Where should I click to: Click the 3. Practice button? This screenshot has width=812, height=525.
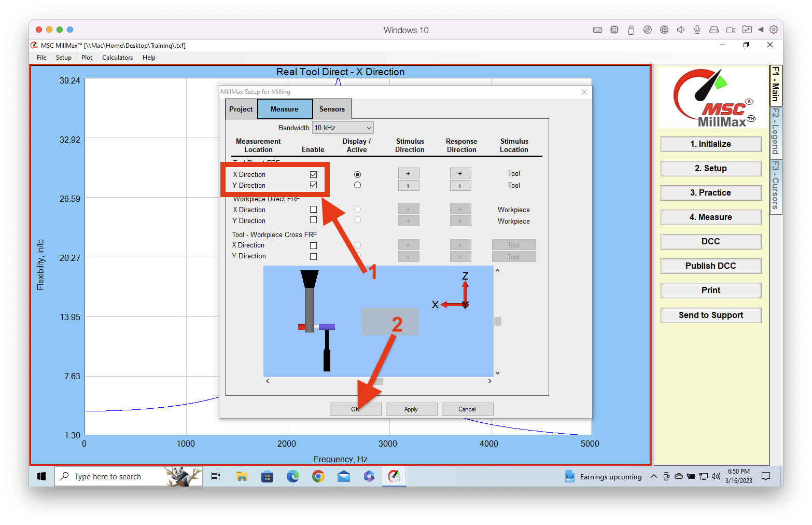point(710,193)
